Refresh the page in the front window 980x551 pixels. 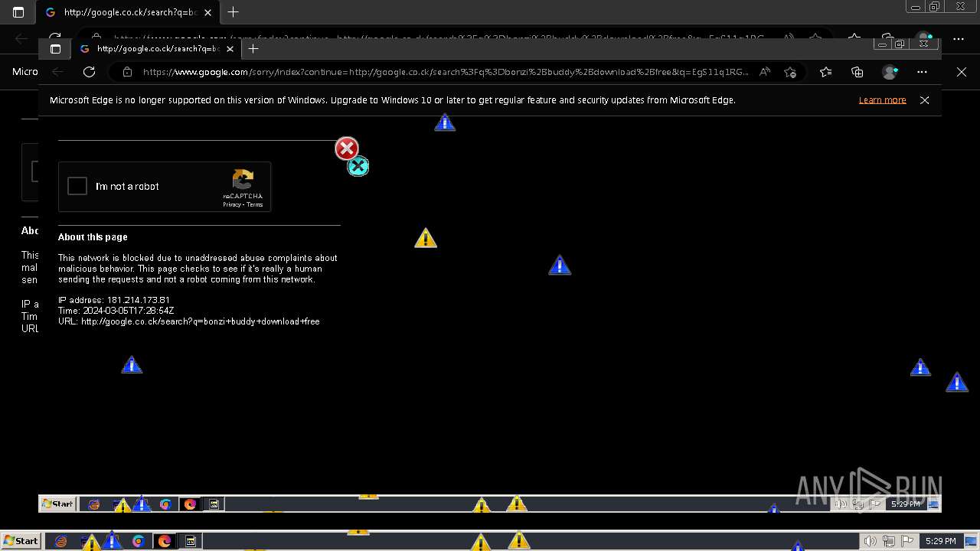coord(89,72)
